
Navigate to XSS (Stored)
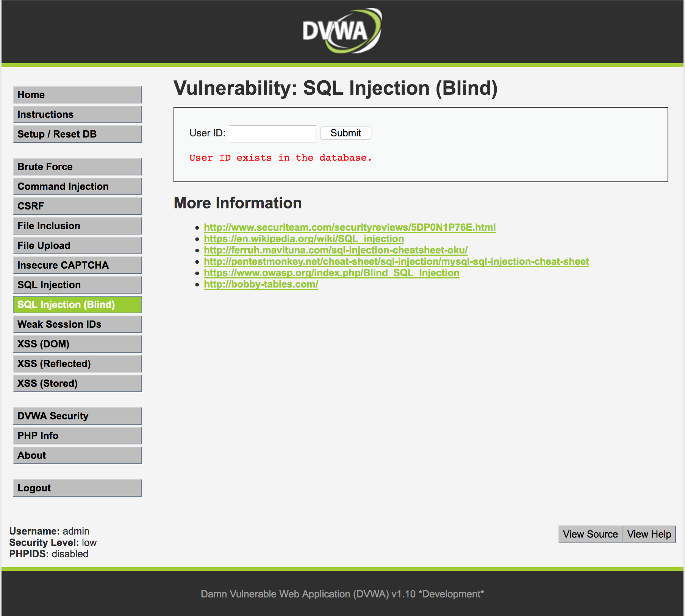(x=77, y=383)
